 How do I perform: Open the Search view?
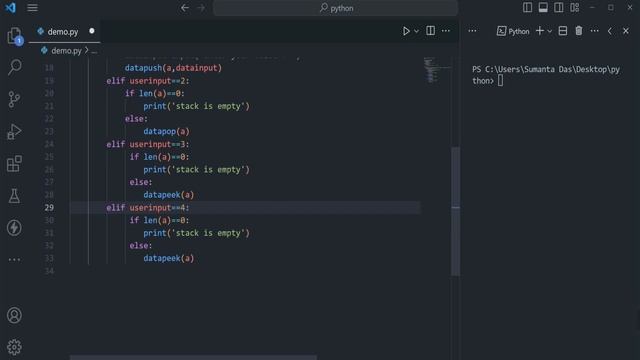[x=14, y=67]
